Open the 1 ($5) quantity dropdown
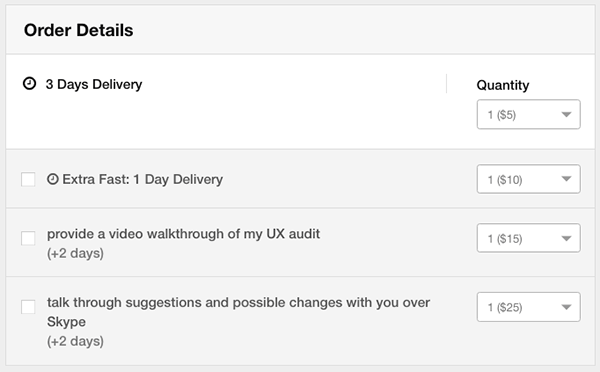This screenshot has height=372, width=600. click(528, 114)
